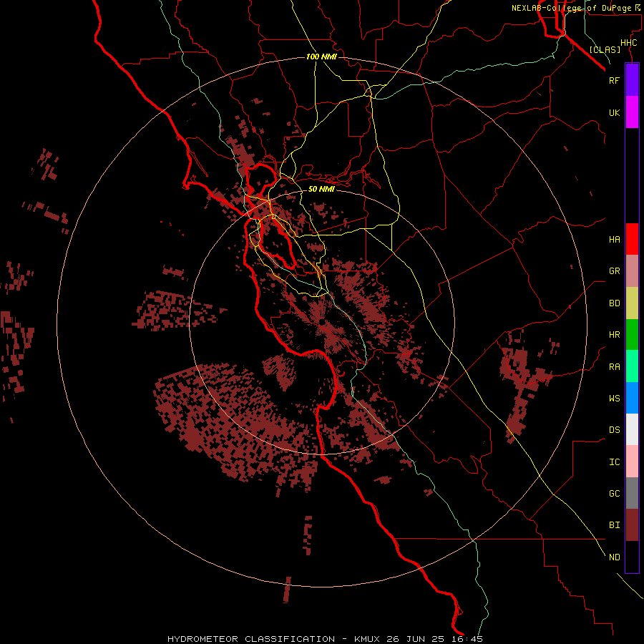The height and width of the screenshot is (644, 644).
Task: Click the BD yellow legend swatch
Action: point(632,303)
